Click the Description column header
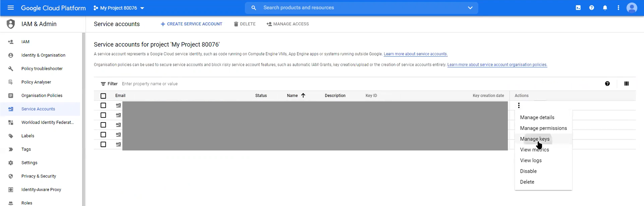Screen dimensions: 644x206 [335, 96]
